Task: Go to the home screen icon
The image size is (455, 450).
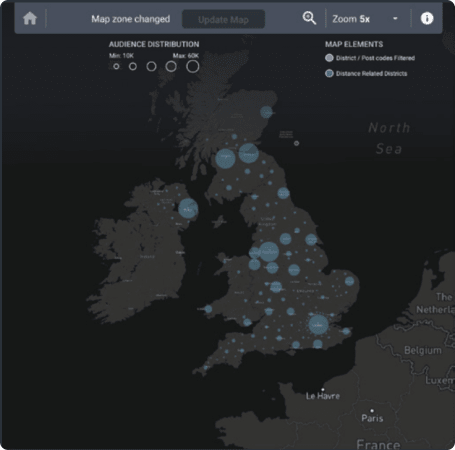Action: [x=30, y=18]
